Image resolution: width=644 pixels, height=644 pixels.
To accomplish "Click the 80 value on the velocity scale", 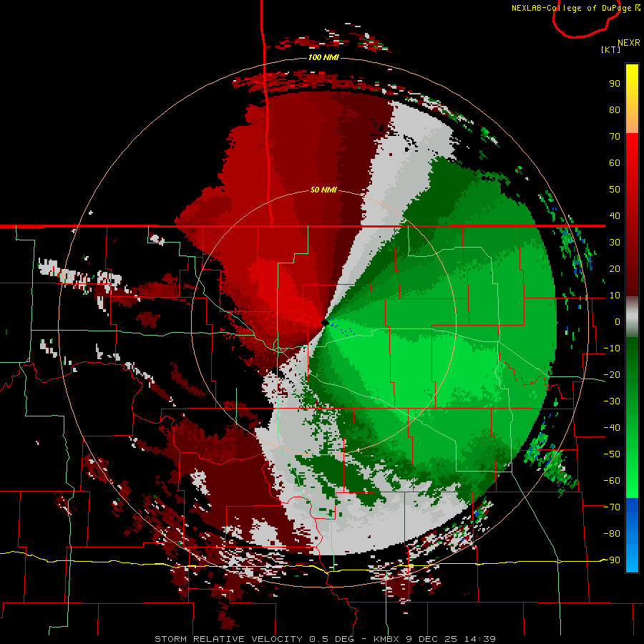I will pos(615,110).
